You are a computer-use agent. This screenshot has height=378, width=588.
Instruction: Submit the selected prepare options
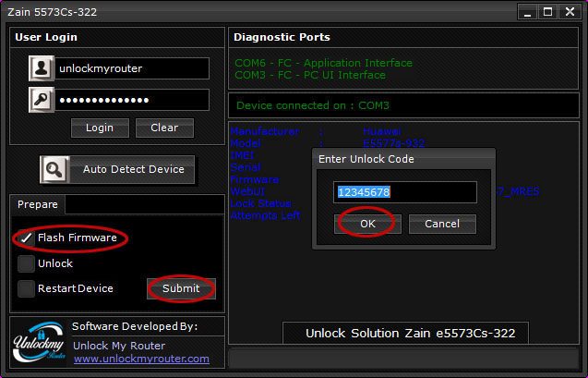[181, 288]
